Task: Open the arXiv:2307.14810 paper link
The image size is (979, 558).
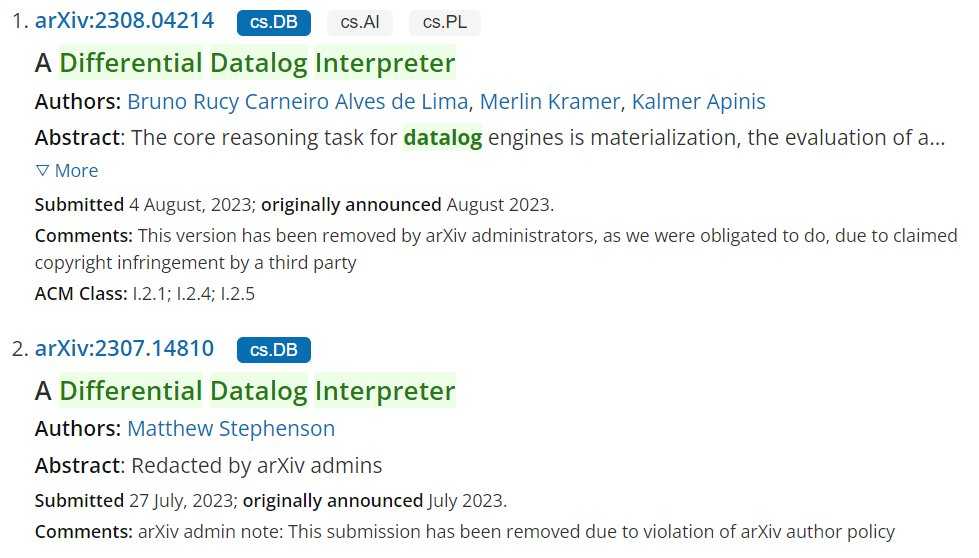Action: [x=124, y=349]
